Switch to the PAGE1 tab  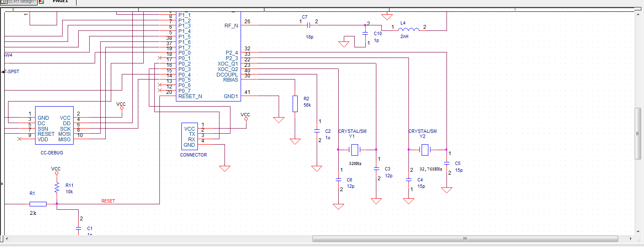60,2
